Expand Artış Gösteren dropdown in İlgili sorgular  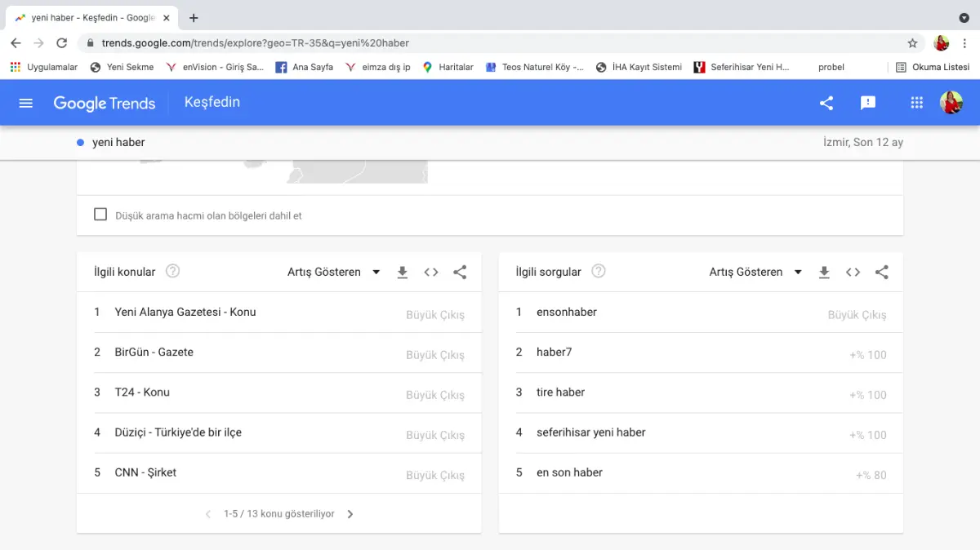[x=755, y=273]
